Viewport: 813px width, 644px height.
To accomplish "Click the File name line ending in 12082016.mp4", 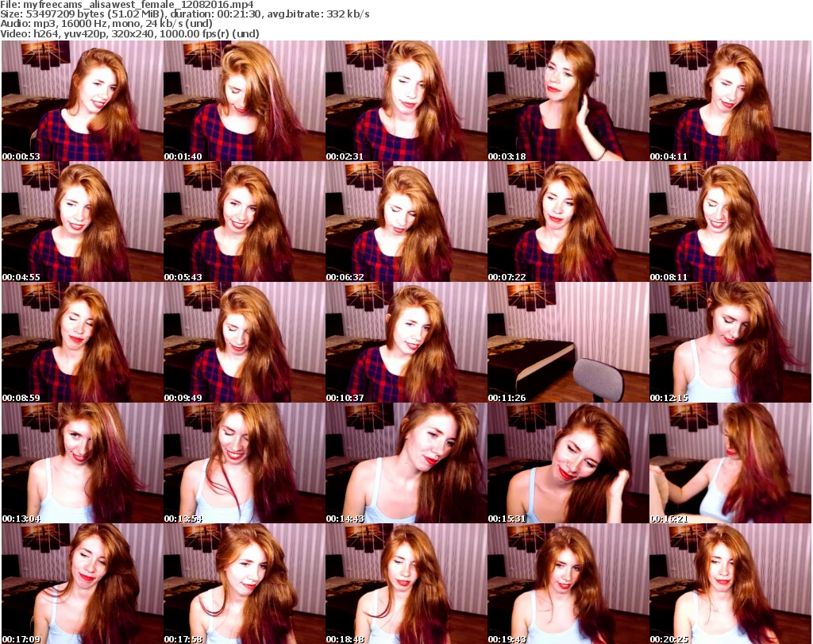I will [x=127, y=5].
